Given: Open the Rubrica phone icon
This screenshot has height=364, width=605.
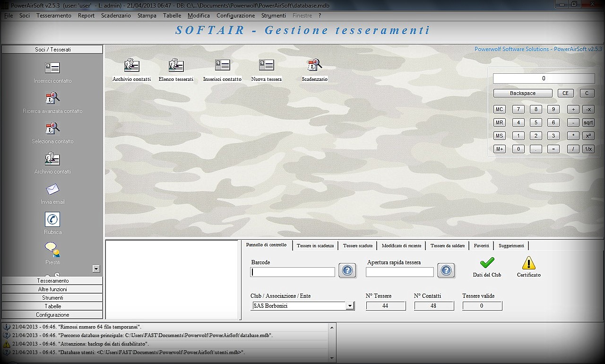Looking at the screenshot, I should coord(52,219).
